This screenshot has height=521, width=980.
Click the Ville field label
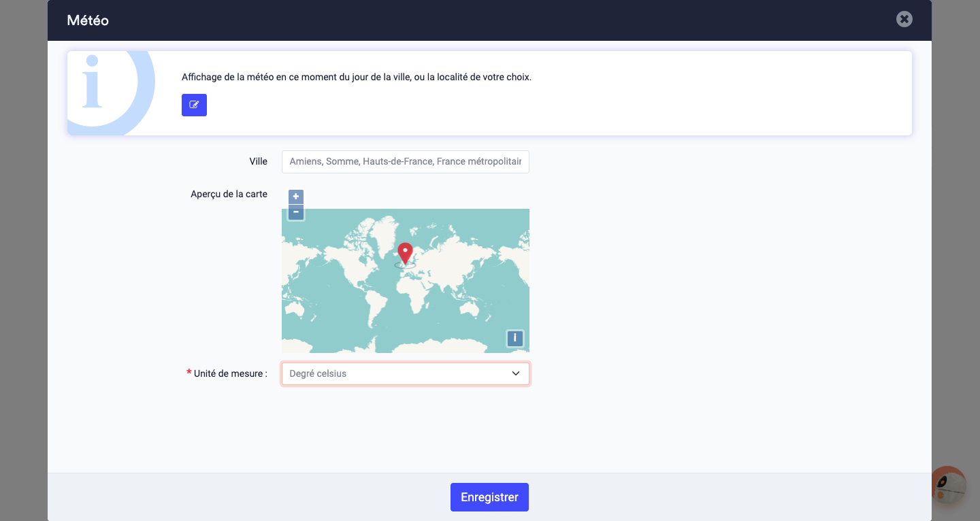(x=258, y=162)
